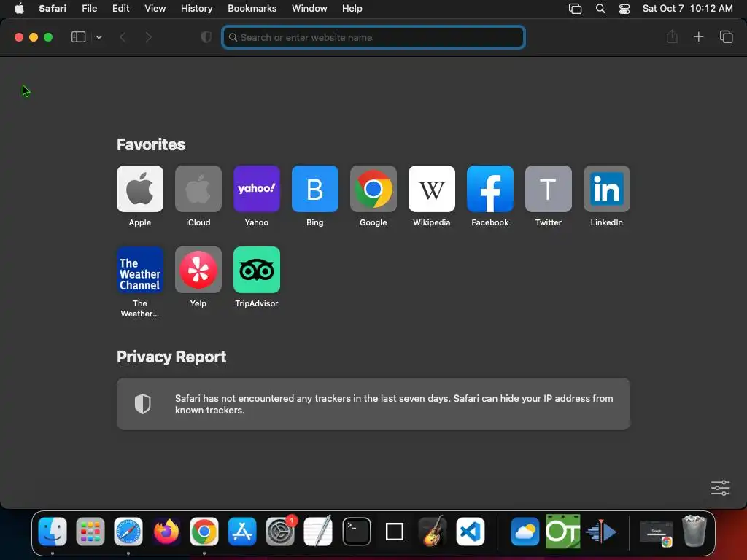Screen dimensions: 747x560
Task: Open TextEdit from the Dock
Action: pyautogui.click(x=318, y=531)
